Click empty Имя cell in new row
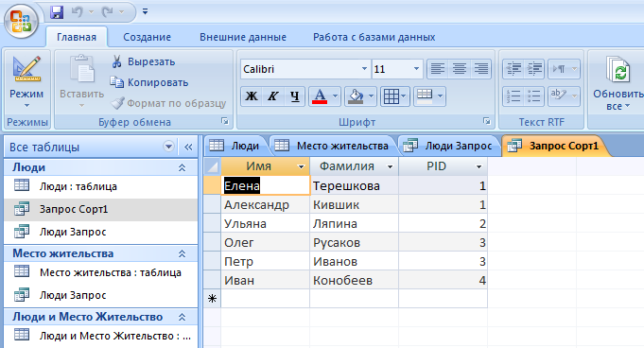This screenshot has height=348, width=644. pyautogui.click(x=266, y=298)
